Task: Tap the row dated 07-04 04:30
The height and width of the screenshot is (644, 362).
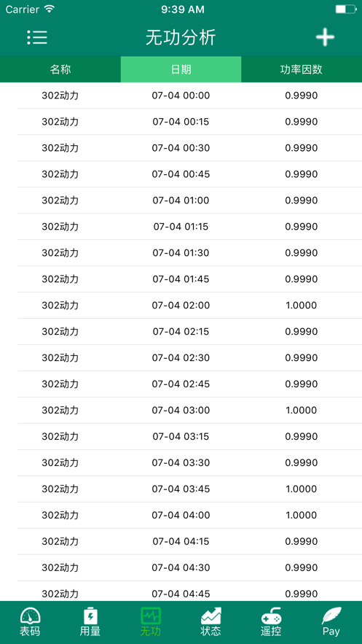Action: [x=181, y=567]
